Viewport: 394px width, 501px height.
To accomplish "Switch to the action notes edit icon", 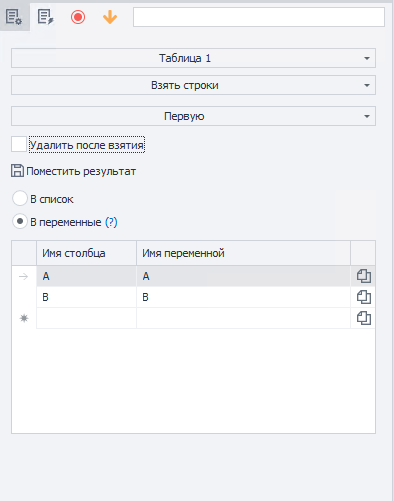I will pos(46,17).
